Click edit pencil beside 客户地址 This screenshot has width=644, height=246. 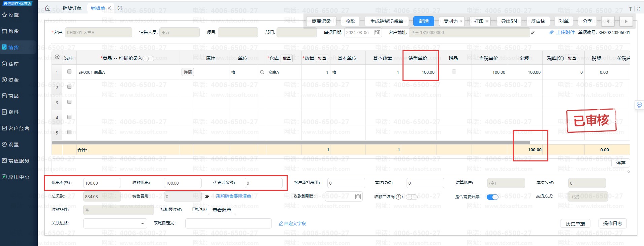point(533,33)
